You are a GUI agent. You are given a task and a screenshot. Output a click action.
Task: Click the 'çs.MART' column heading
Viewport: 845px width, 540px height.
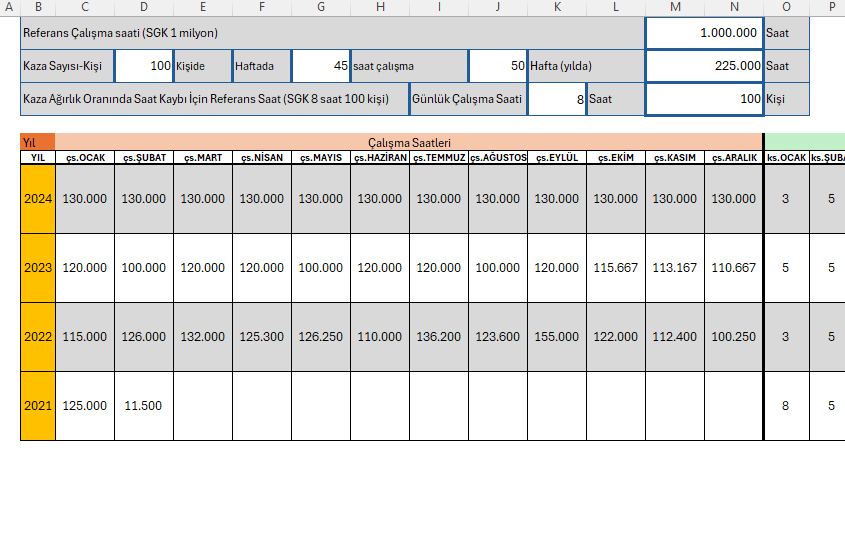click(203, 157)
